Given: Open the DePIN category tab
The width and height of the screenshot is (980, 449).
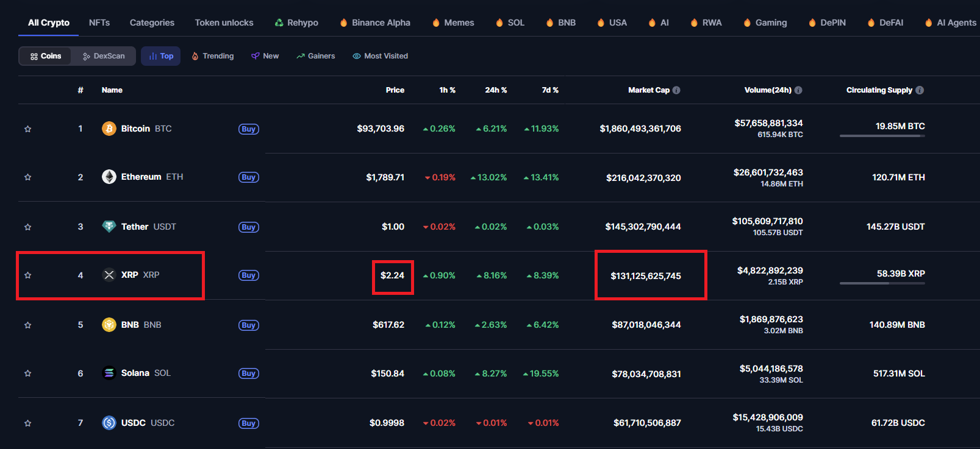Looking at the screenshot, I should click(827, 23).
